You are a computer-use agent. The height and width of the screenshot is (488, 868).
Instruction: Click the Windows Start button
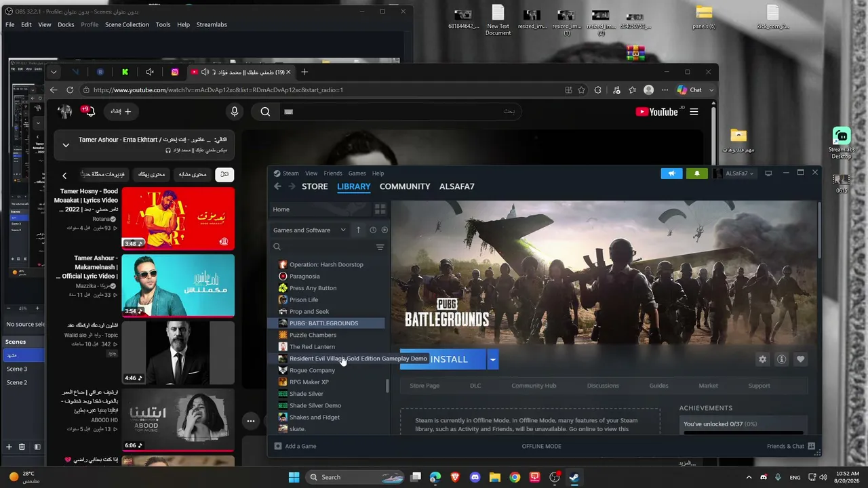294,477
